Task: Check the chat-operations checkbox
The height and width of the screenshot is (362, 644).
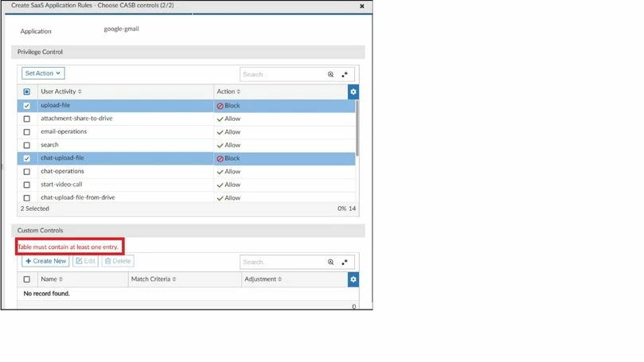Action: click(27, 171)
